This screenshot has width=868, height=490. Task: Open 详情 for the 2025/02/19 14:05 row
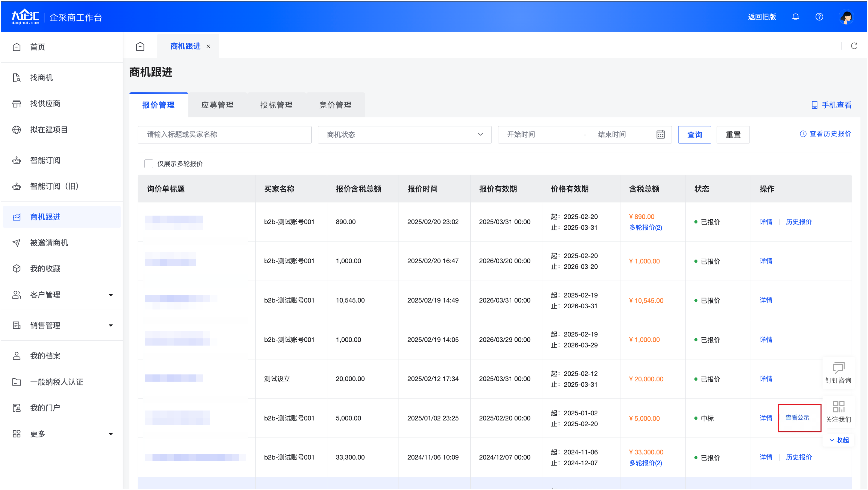click(x=766, y=339)
